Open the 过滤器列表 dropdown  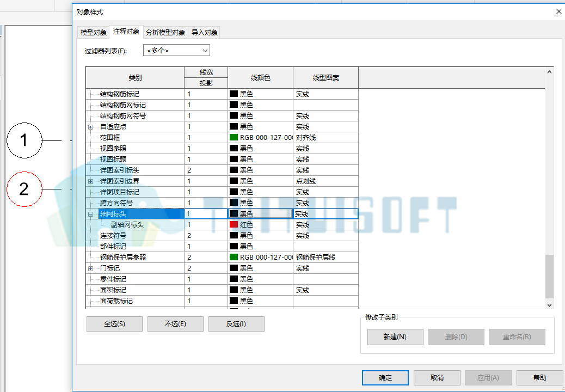point(176,51)
